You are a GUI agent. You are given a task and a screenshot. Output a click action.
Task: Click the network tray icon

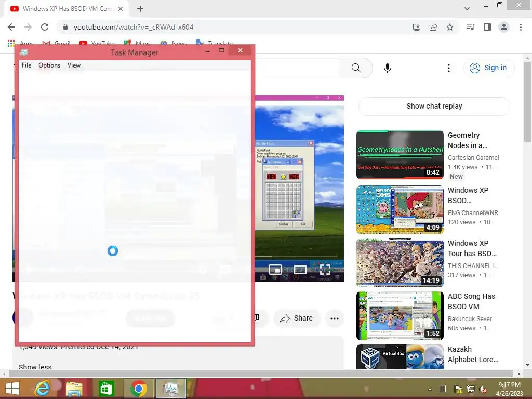(x=471, y=389)
